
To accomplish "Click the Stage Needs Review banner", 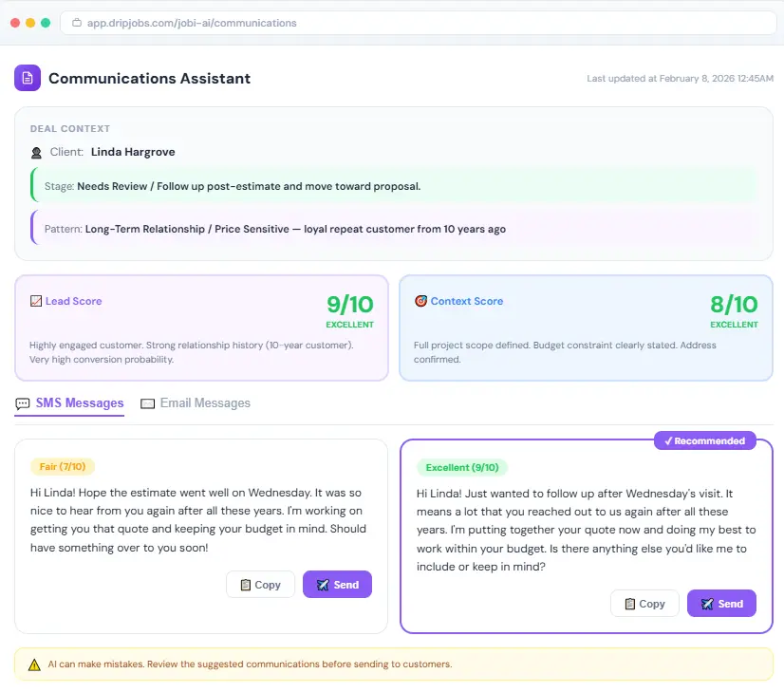I will click(394, 186).
